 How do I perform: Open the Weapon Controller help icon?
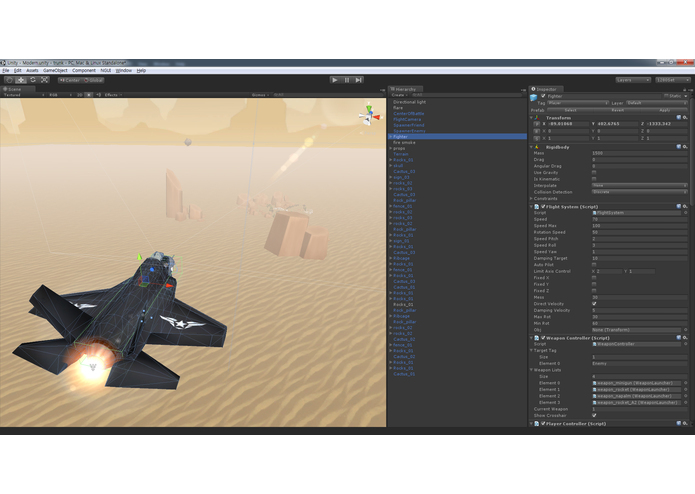click(679, 338)
